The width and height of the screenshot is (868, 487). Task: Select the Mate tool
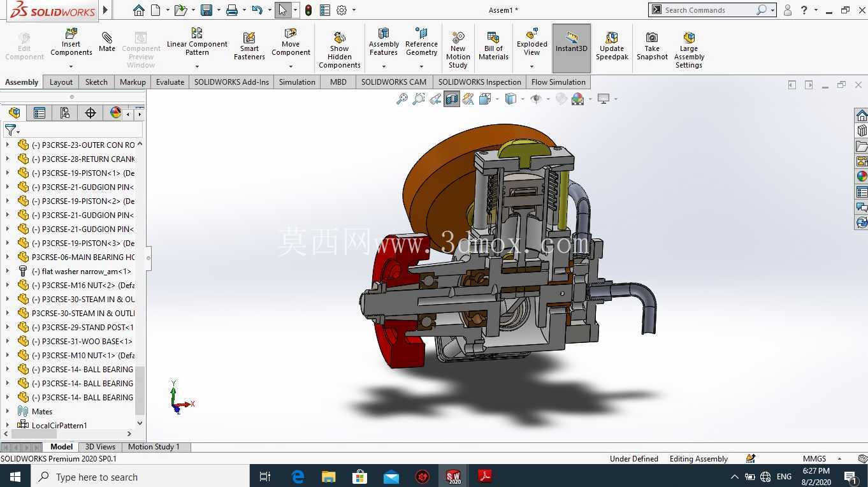pyautogui.click(x=107, y=42)
